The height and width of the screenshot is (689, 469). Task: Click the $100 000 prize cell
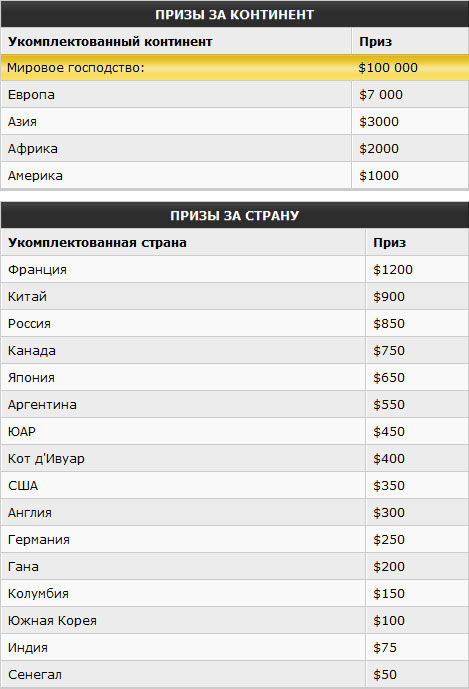click(410, 68)
